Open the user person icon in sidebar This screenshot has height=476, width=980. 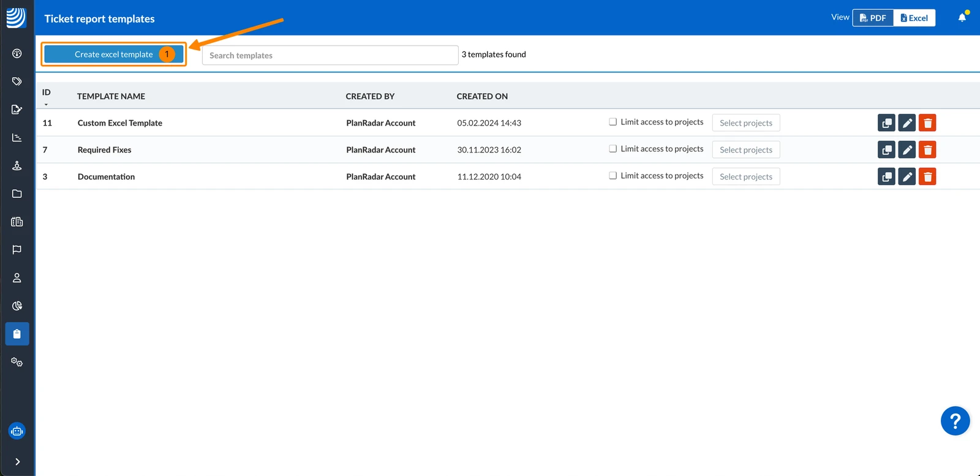17,278
